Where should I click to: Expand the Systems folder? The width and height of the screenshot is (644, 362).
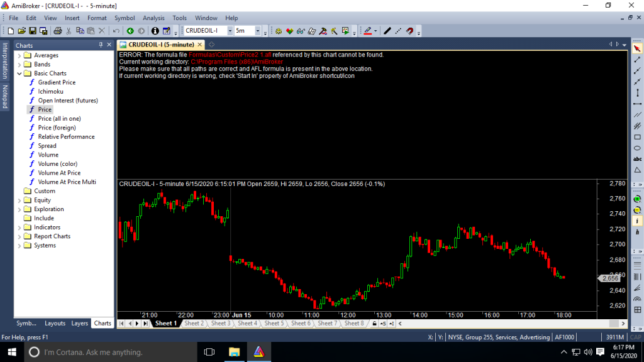[19, 246]
